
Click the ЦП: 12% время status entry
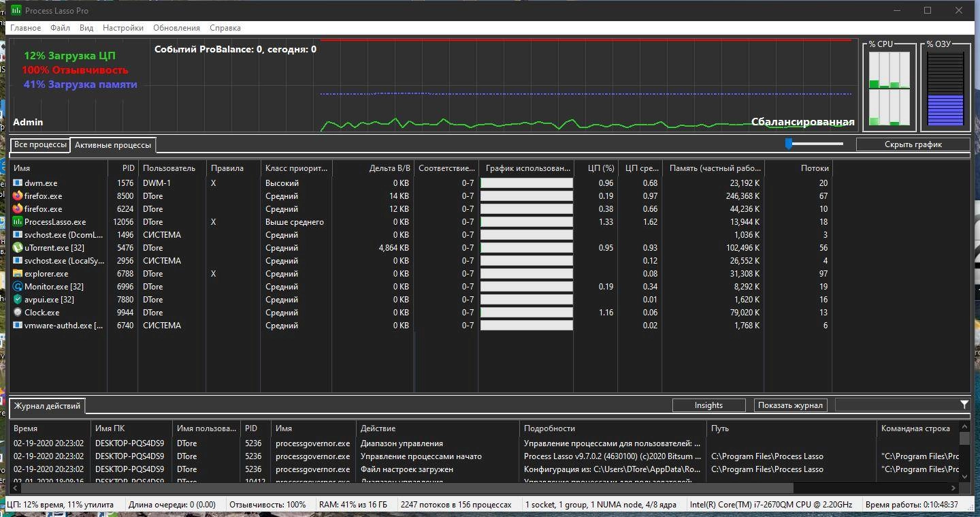tap(61, 505)
